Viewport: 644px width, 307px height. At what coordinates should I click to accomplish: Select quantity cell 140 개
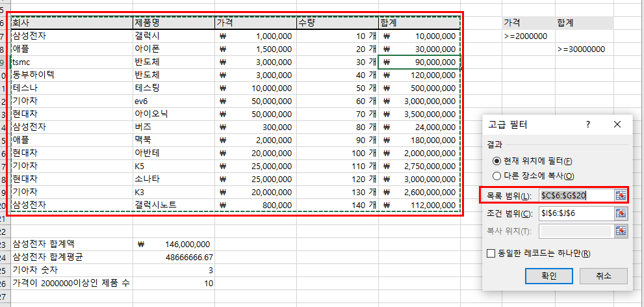point(337,206)
